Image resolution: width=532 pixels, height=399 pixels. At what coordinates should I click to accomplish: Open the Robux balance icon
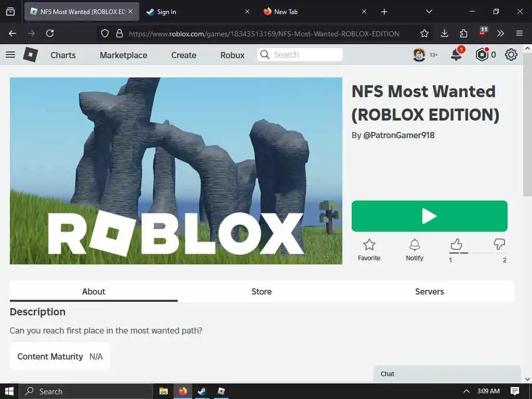pyautogui.click(x=482, y=55)
